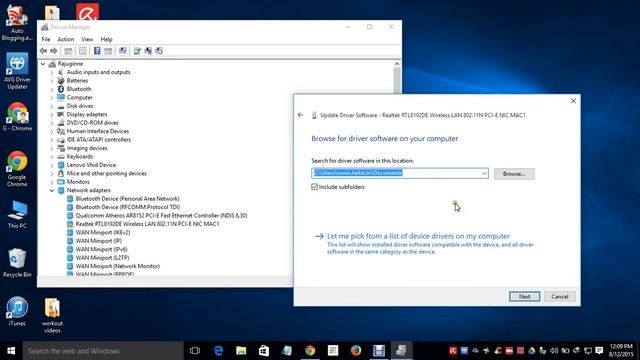Viewport: 640px width, 360px height.
Task: Open the View menu in Device Manager
Action: click(87, 39)
